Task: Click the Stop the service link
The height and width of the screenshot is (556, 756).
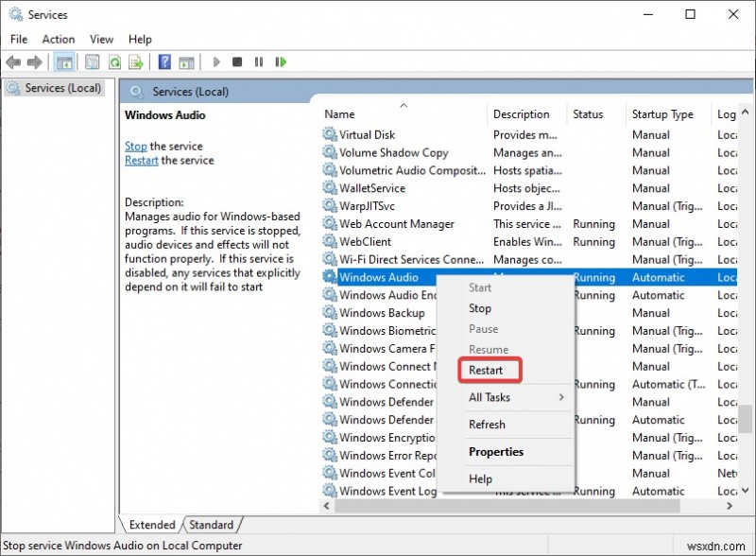Action: coord(135,146)
